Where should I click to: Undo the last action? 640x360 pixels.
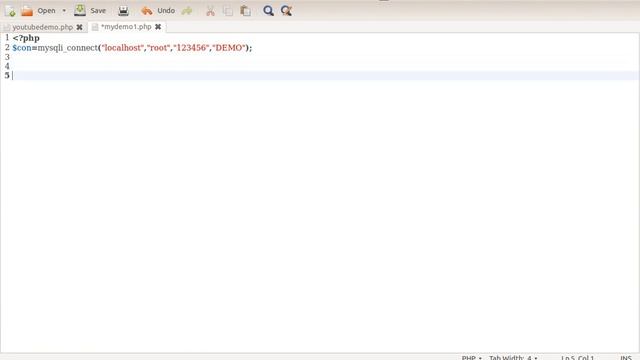[x=147, y=11]
